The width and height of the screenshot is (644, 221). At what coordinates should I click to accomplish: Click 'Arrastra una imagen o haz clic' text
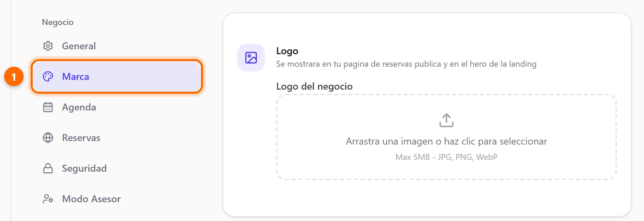pyautogui.click(x=446, y=141)
